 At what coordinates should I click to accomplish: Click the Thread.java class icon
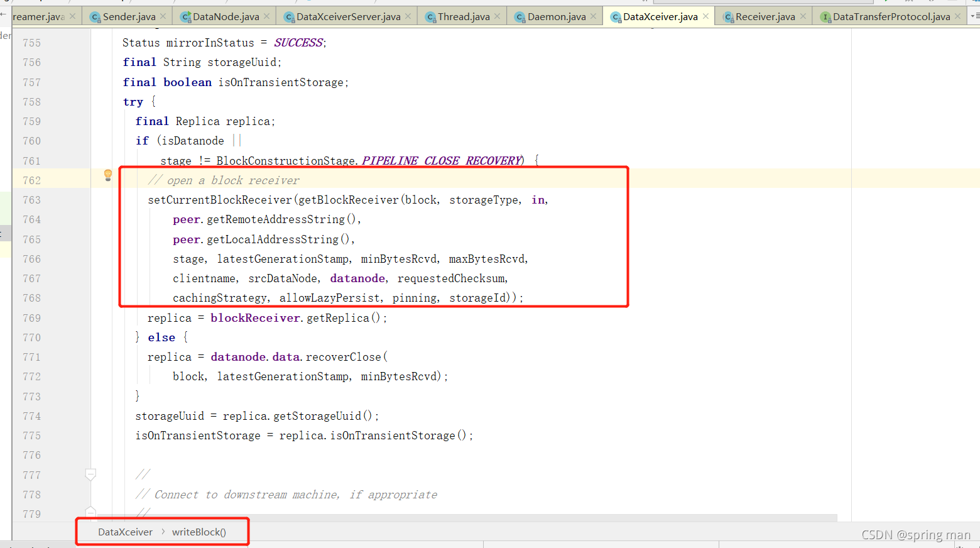pos(430,17)
